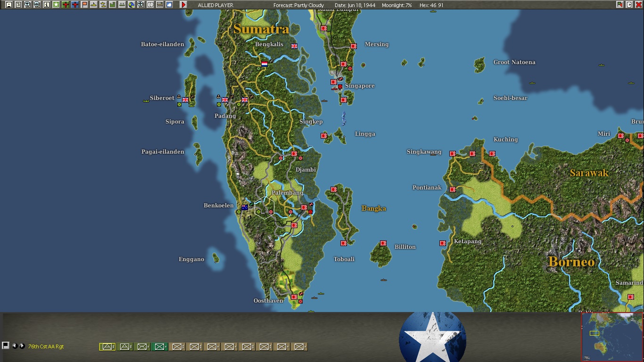Select the Japanese flag base at Ketapang

[x=443, y=243]
